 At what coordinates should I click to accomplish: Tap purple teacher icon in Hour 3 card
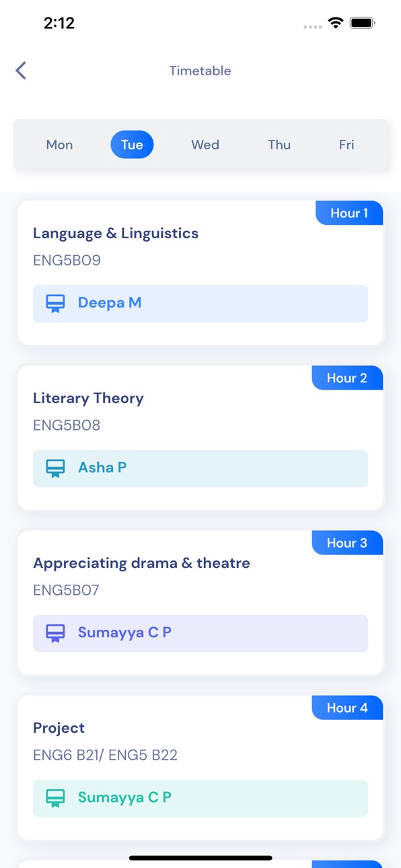point(55,633)
